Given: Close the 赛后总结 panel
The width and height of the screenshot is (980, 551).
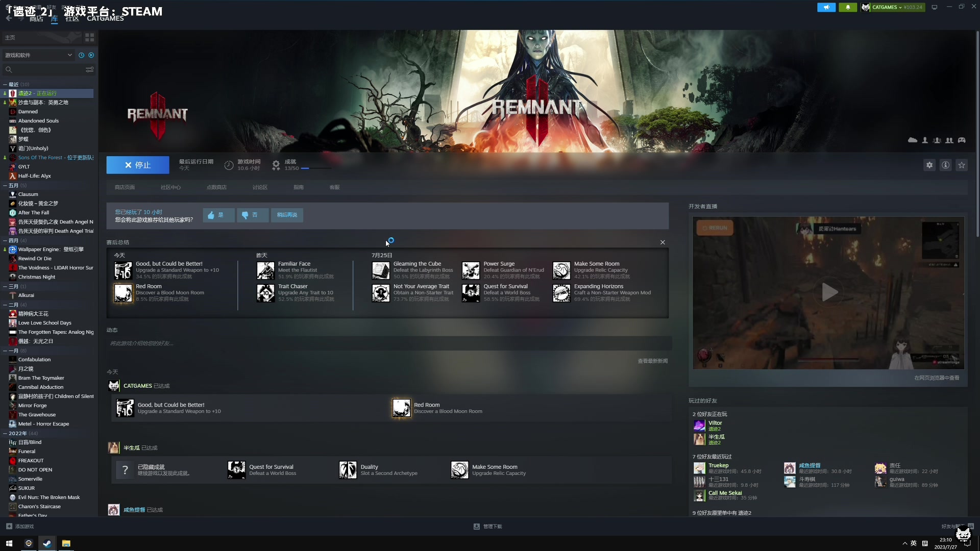Looking at the screenshot, I should pos(663,242).
